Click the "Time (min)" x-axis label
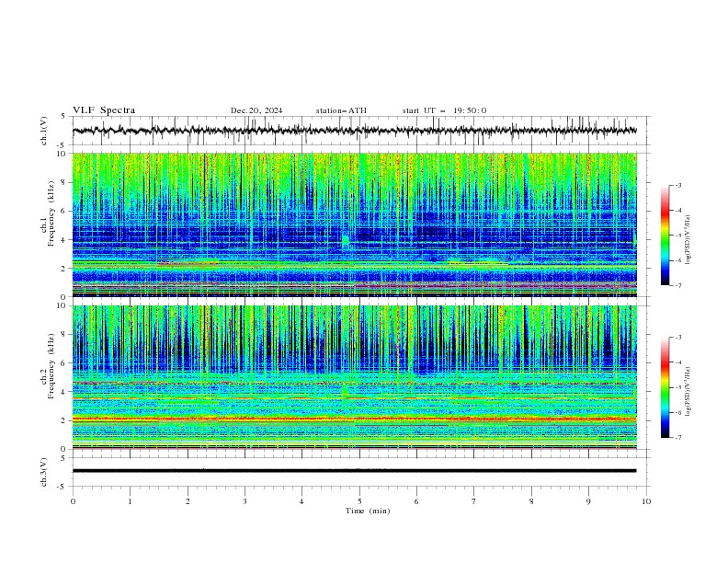Image resolution: width=728 pixels, height=563 pixels. (x=368, y=511)
